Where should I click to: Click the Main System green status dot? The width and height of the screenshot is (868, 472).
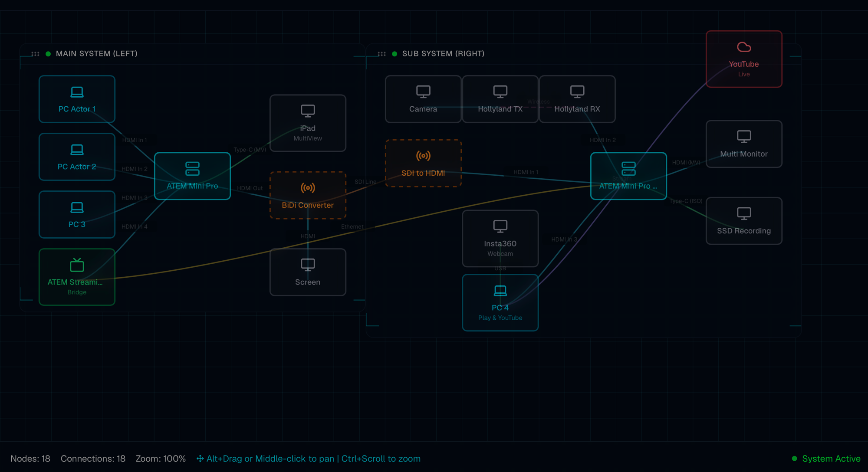pyautogui.click(x=48, y=54)
